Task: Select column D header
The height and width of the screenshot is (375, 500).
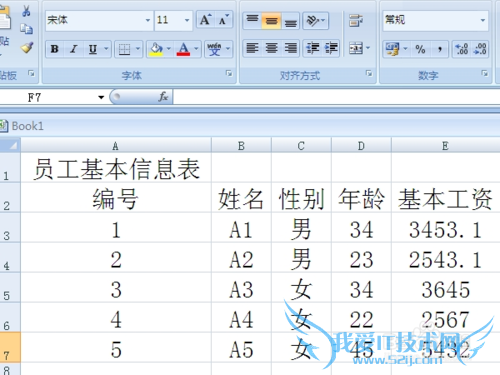Action: [x=361, y=146]
